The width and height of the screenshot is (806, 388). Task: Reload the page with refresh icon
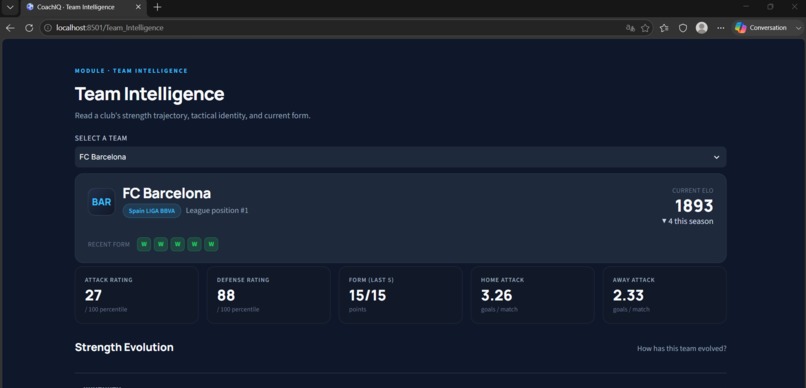coord(29,28)
